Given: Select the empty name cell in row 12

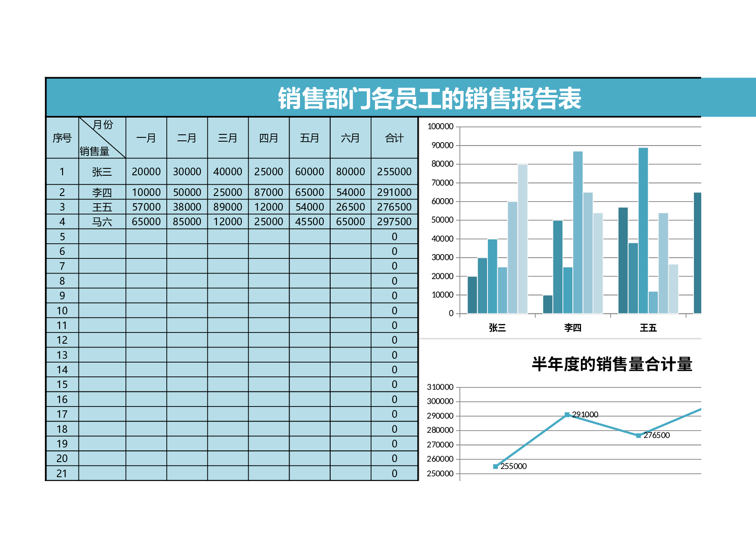Looking at the screenshot, I should (102, 340).
